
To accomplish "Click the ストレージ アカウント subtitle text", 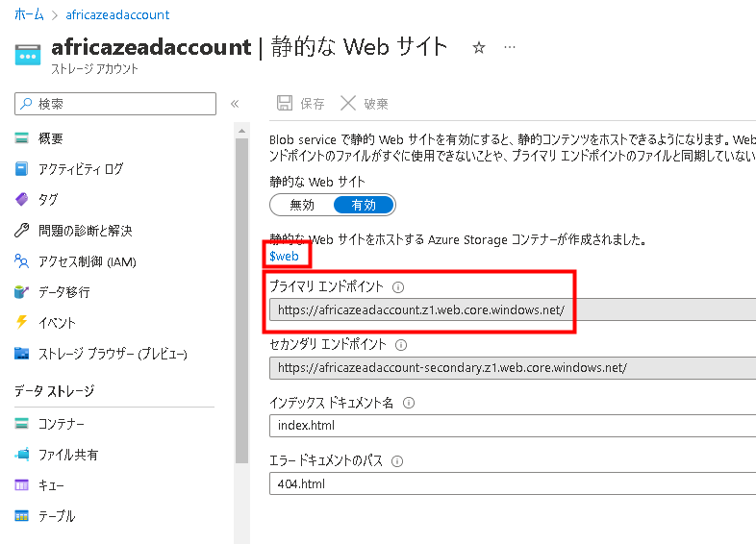I will [94, 69].
